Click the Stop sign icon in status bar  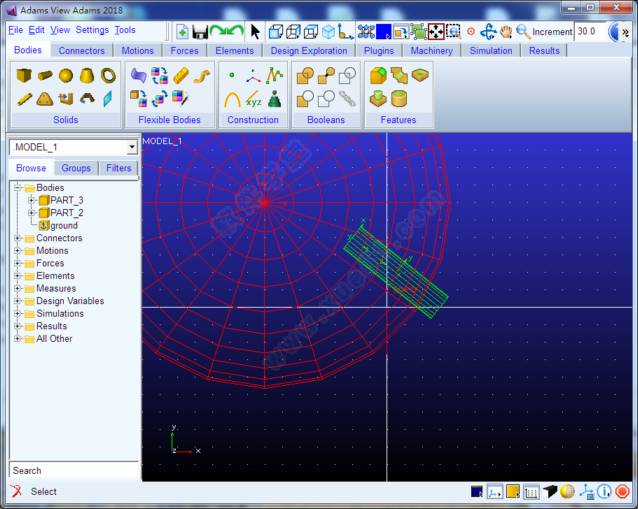(622, 492)
